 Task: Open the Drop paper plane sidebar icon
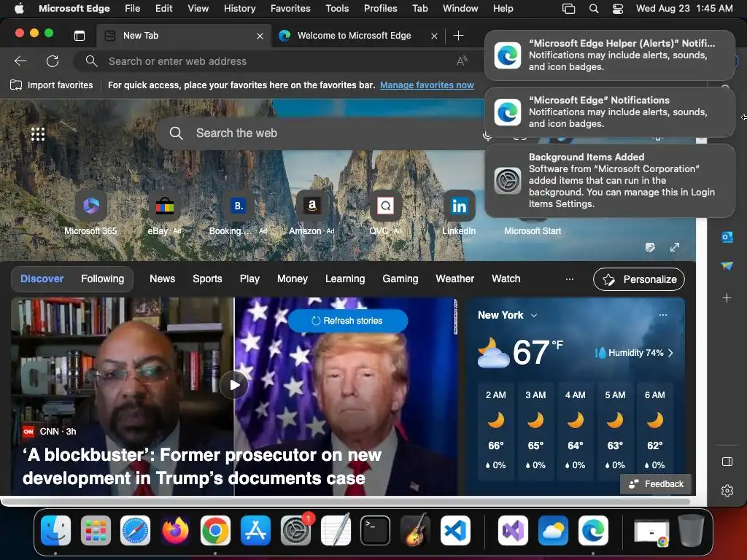click(727, 265)
